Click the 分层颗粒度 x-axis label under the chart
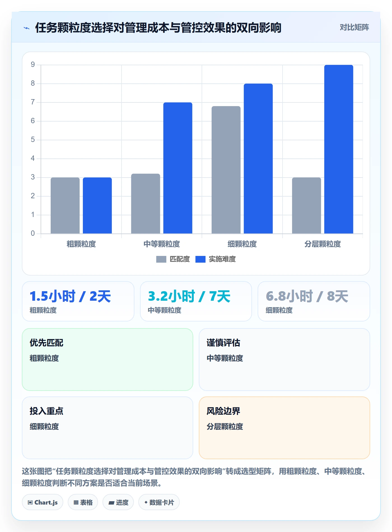 pos(323,244)
